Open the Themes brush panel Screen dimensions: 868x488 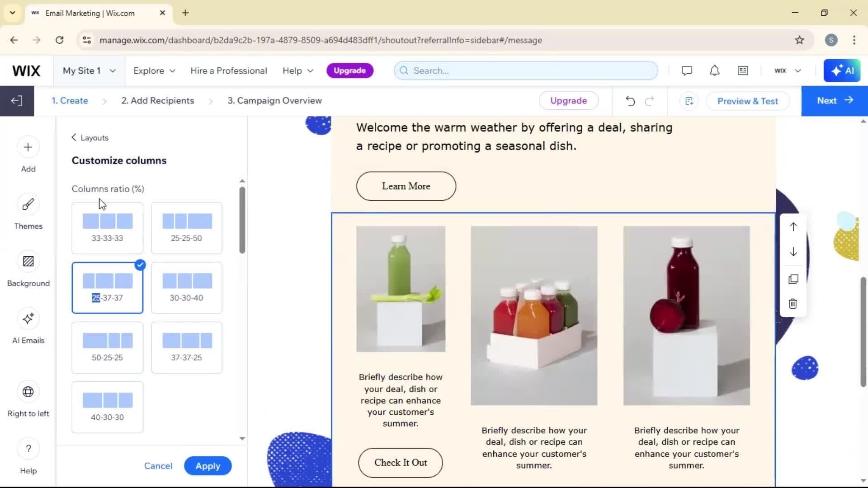tap(28, 212)
